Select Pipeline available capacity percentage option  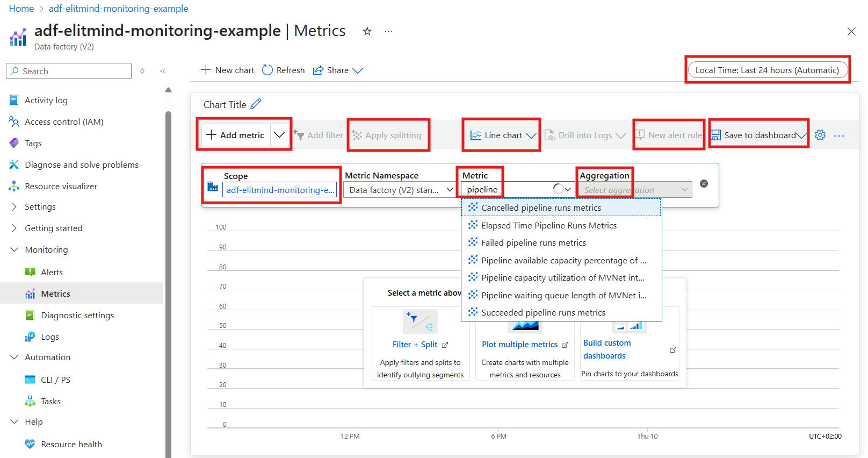[x=561, y=260]
